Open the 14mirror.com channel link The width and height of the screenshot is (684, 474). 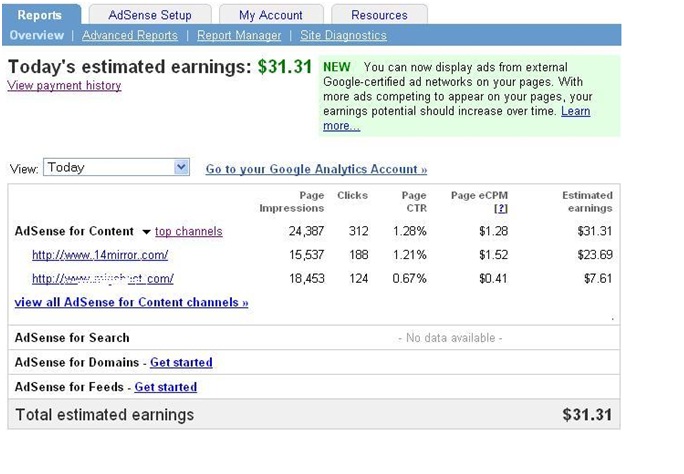click(100, 255)
